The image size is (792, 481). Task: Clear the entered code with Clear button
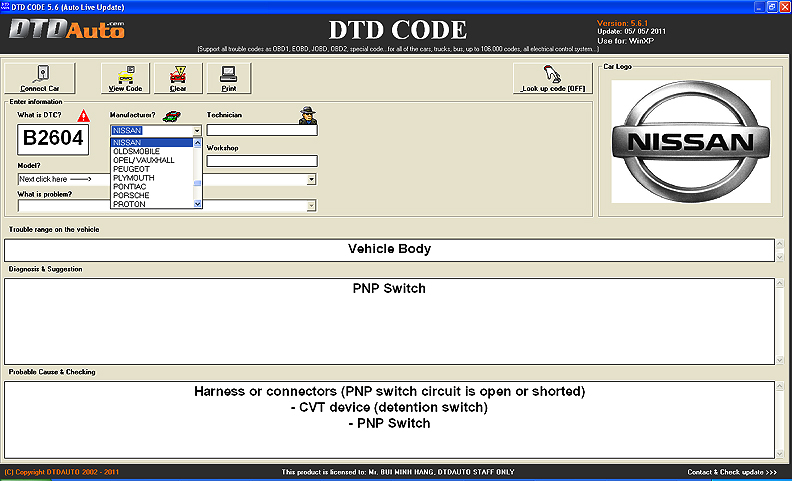click(178, 78)
